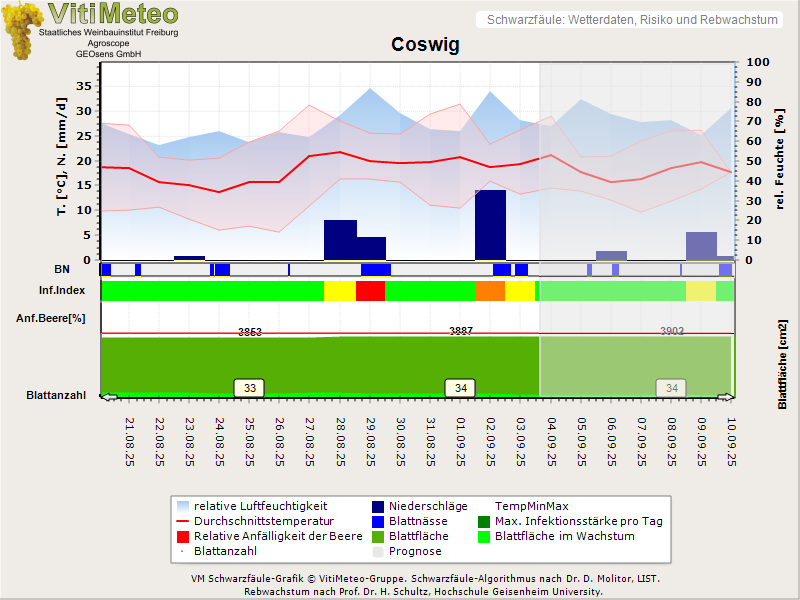
Task: Click the Blattfläche im Wachstum legend swatch
Action: (484, 536)
